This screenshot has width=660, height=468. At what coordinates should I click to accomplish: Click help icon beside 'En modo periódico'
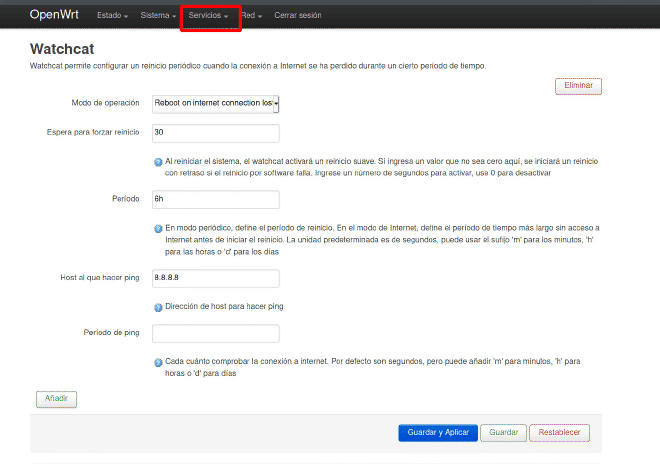tap(158, 229)
